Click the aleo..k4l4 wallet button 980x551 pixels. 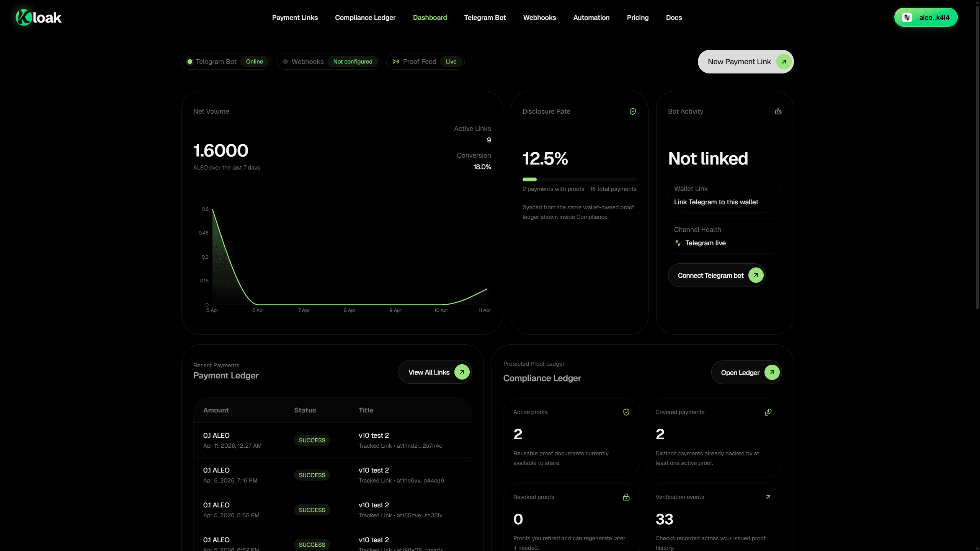point(926,18)
